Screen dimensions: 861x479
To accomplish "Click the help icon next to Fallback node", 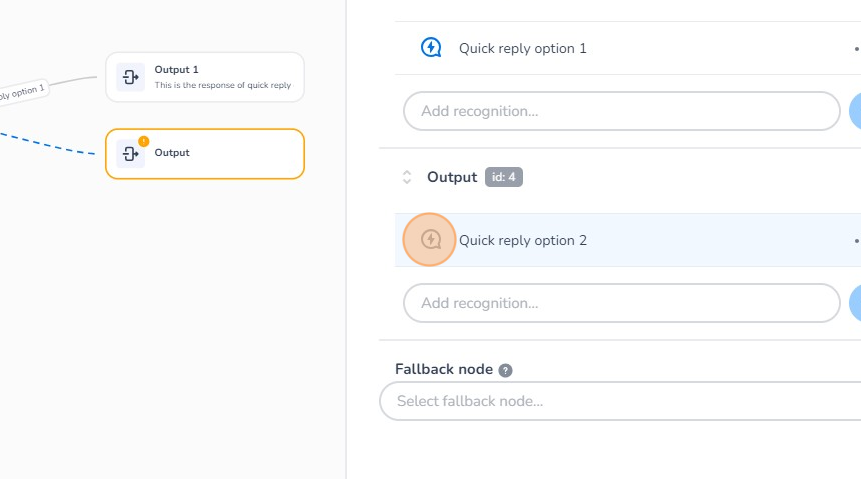I will tap(506, 370).
